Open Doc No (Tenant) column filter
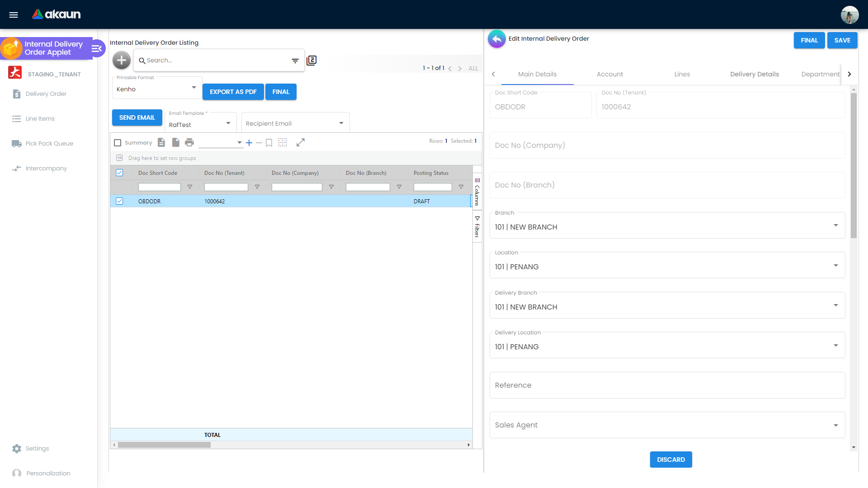This screenshot has height=488, width=868. [257, 187]
